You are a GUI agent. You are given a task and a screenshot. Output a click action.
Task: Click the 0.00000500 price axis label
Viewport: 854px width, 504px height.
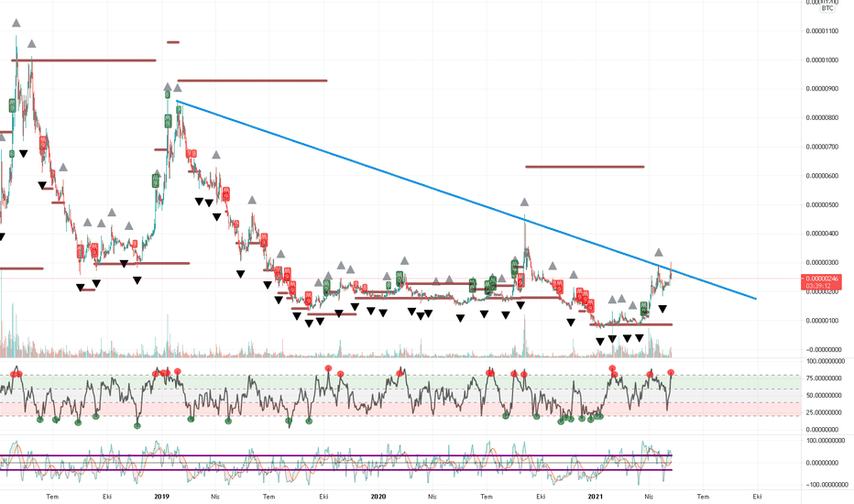(822, 205)
